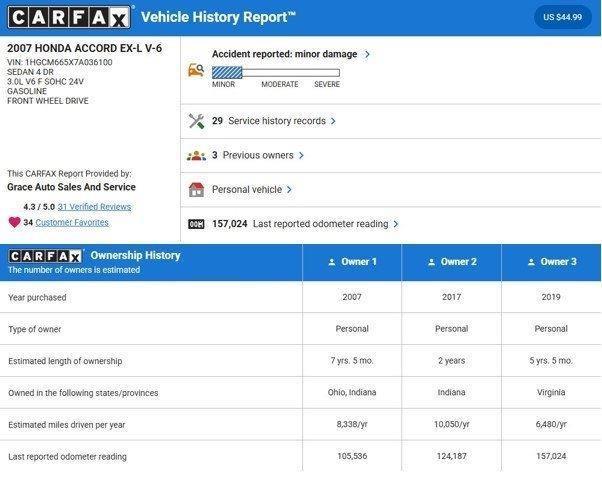Expand the personal vehicle chevron
The image size is (602, 484).
coord(289,190)
